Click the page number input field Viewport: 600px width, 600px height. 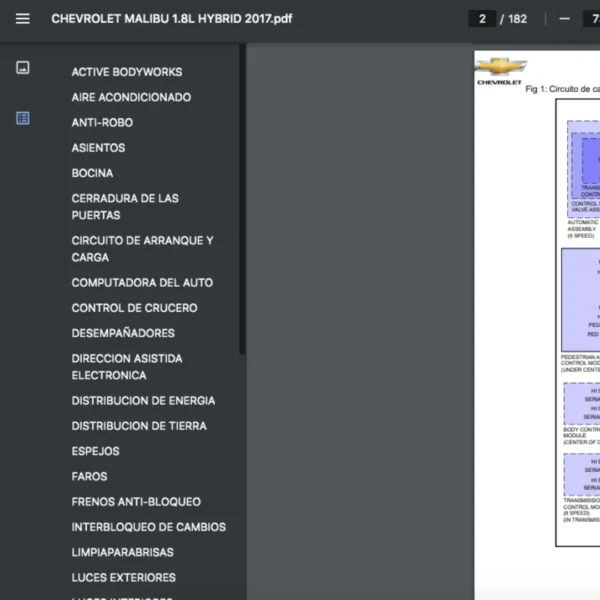(483, 19)
